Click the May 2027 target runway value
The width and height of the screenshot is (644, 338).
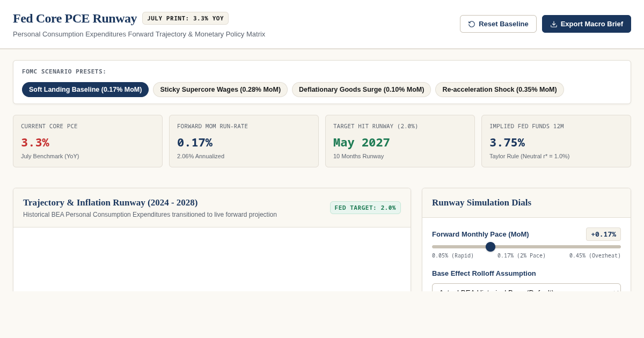click(362, 143)
